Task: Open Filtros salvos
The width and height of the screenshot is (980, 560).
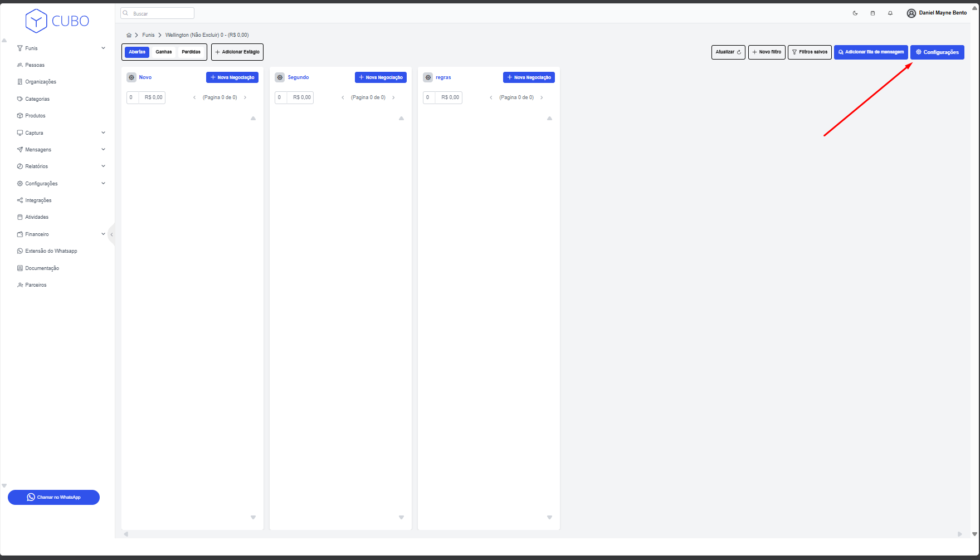Action: tap(810, 52)
